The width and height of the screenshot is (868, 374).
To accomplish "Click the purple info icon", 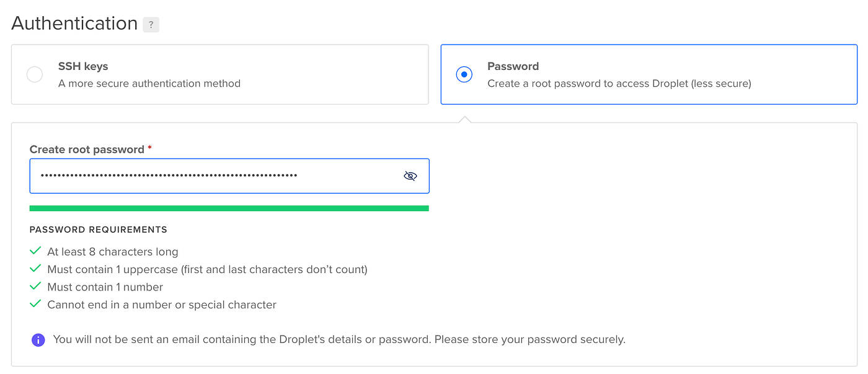I will point(38,340).
